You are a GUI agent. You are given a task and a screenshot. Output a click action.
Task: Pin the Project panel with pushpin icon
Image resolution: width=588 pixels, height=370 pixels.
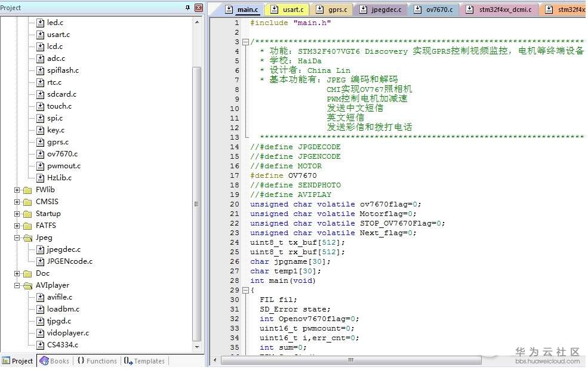[188, 8]
